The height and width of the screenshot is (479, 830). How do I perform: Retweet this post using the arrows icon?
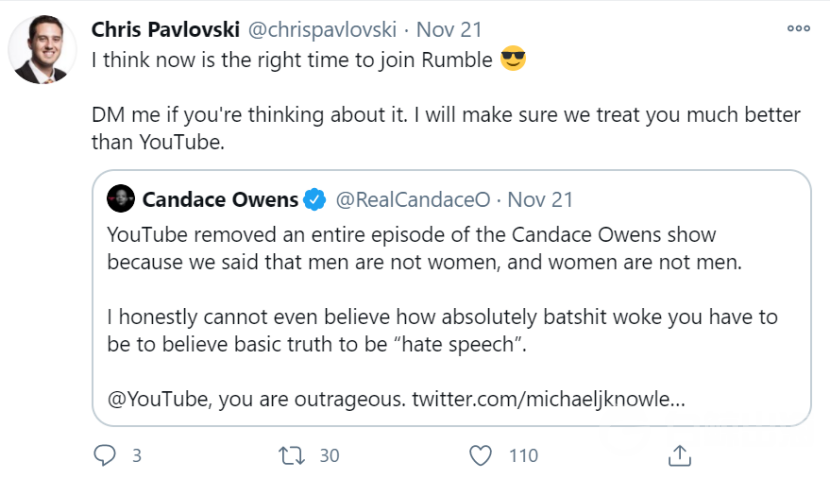[x=293, y=456]
